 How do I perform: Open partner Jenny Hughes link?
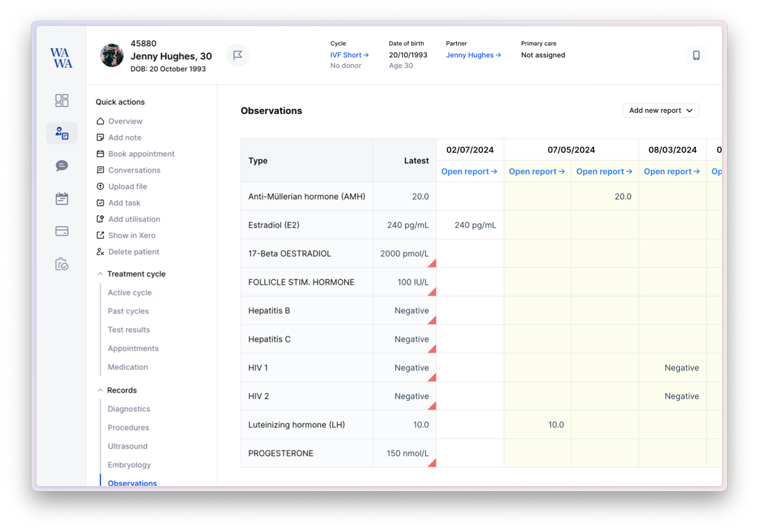473,55
